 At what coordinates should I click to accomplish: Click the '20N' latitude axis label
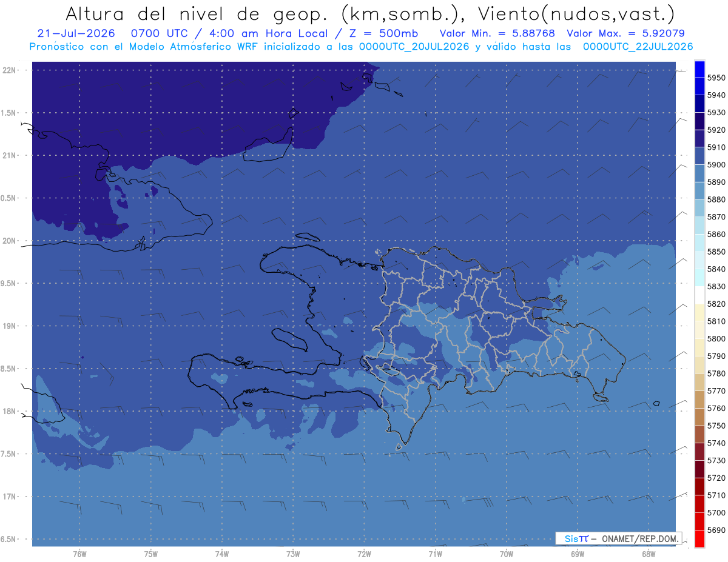click(10, 241)
